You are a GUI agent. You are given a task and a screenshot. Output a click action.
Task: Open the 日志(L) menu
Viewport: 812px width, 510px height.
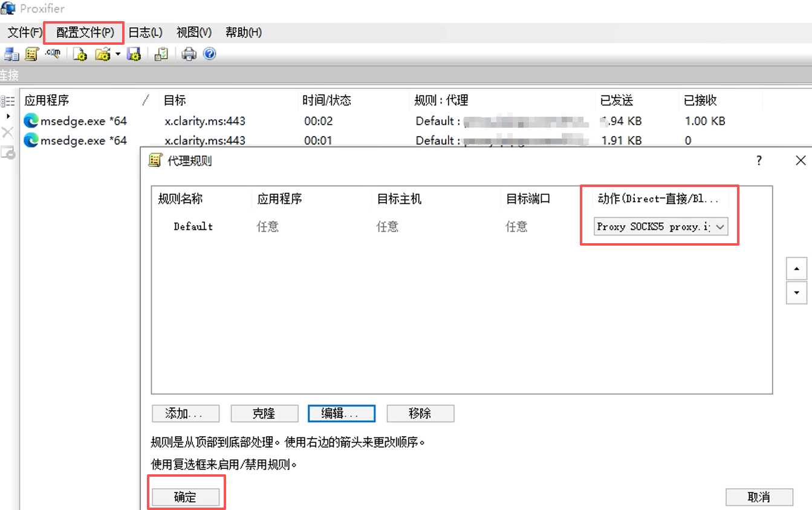pyautogui.click(x=145, y=33)
